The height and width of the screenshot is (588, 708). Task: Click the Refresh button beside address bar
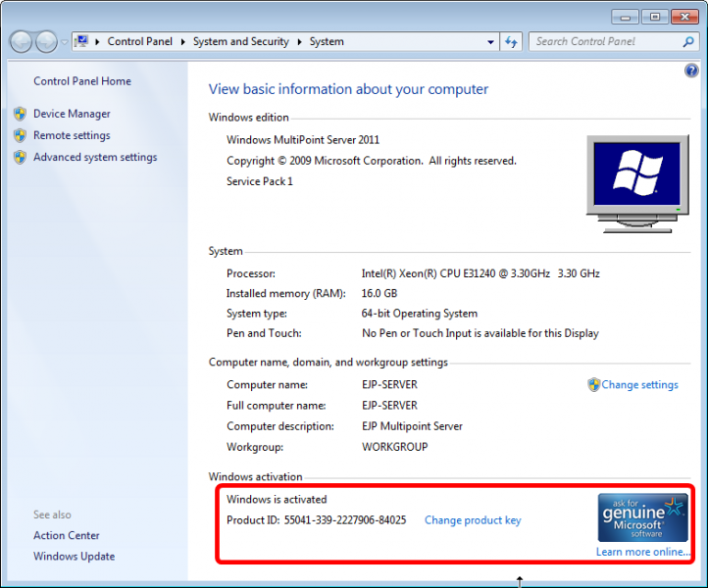(511, 42)
